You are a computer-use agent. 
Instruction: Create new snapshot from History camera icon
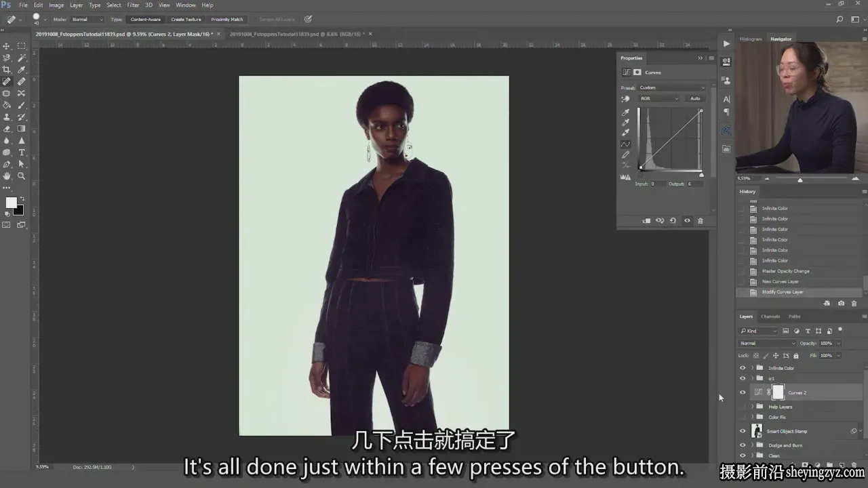coord(841,304)
